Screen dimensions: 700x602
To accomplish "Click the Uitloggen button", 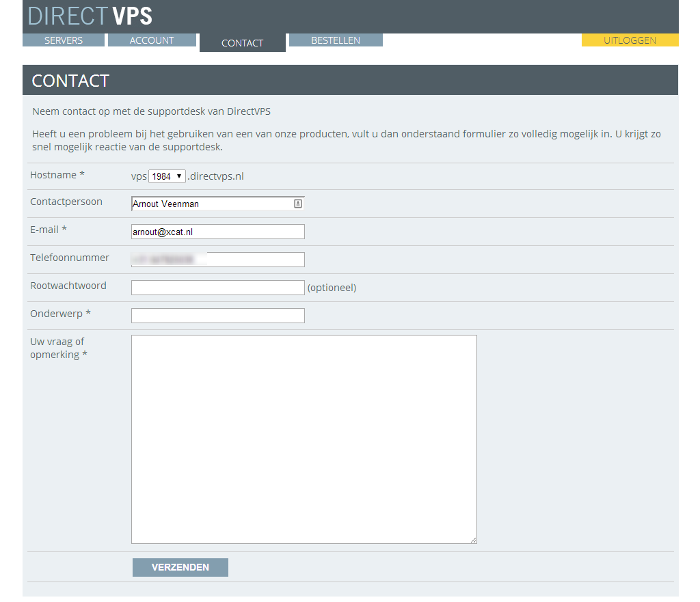I will tap(630, 40).
